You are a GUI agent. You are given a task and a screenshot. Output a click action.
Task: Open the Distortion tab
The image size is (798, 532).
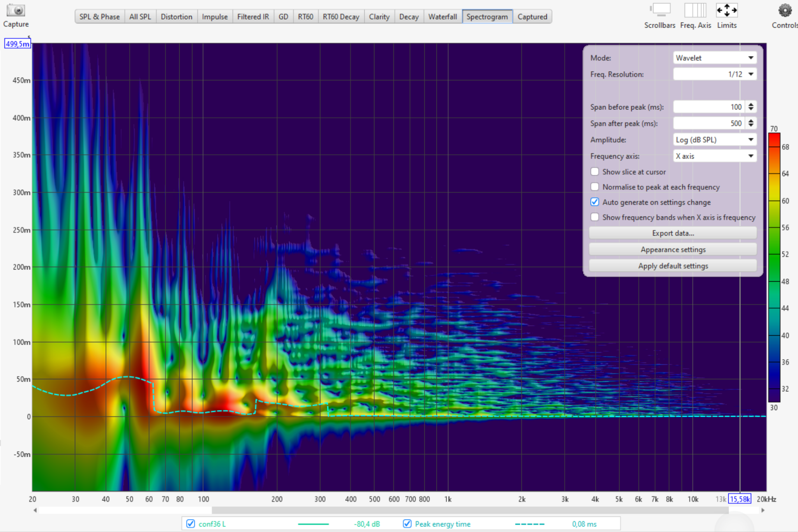[x=177, y=17]
